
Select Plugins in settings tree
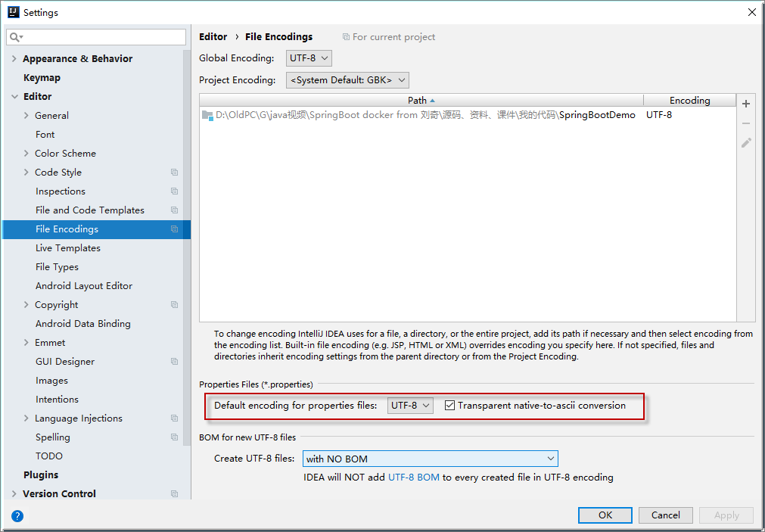(41, 475)
